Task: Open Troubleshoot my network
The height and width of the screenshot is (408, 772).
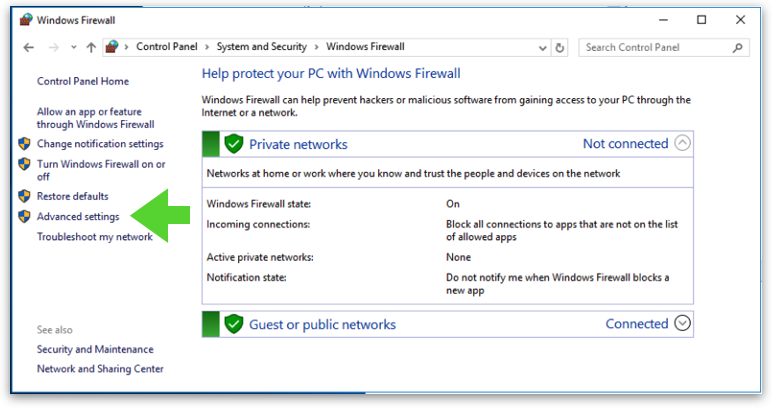Action: click(x=95, y=237)
